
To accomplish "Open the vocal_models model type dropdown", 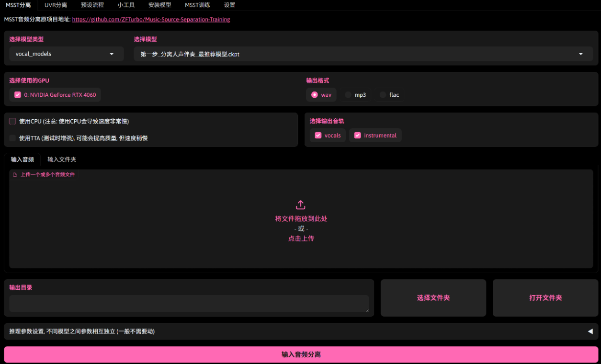I will pyautogui.click(x=66, y=54).
